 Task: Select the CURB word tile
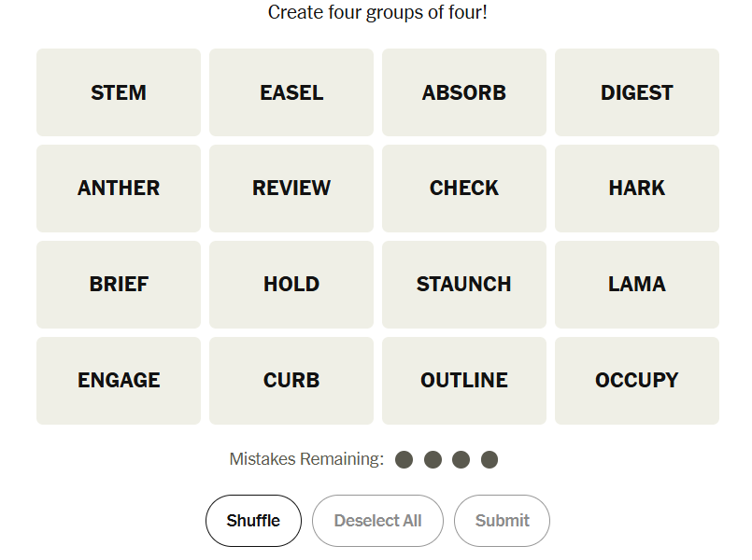click(291, 381)
